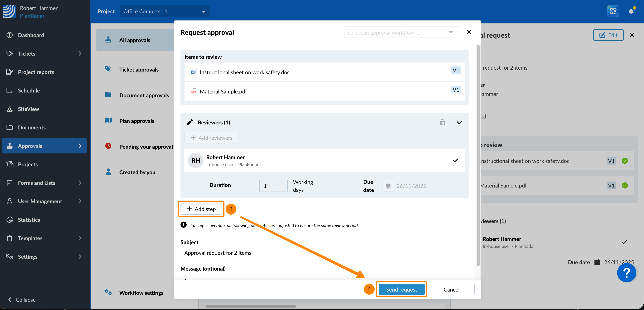Screen dimensions: 644x310
Task: Toggle the checkmark on the Robert Hammer reviewer
Action: tap(455, 161)
